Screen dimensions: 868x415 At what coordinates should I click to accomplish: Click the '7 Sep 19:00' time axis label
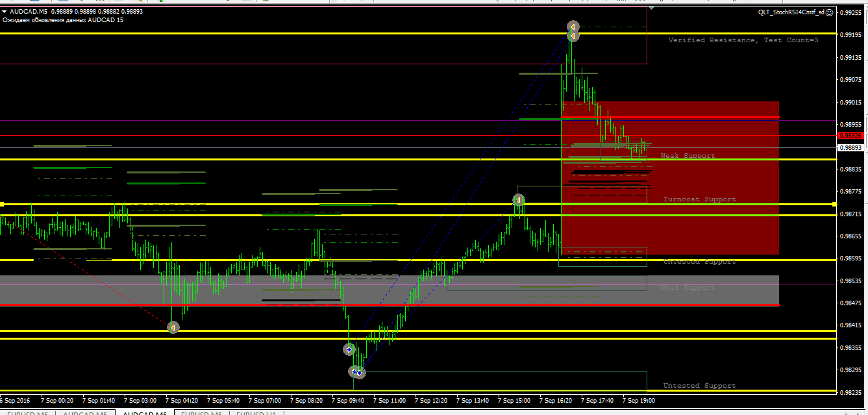pos(638,401)
